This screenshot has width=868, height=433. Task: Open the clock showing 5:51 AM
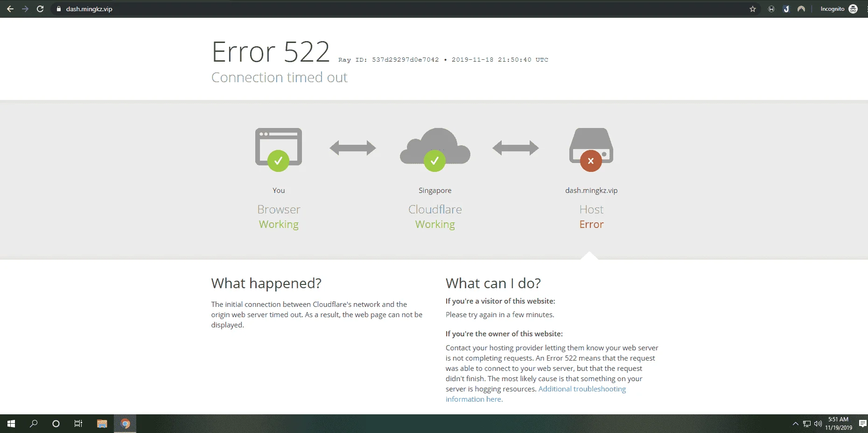pos(839,424)
